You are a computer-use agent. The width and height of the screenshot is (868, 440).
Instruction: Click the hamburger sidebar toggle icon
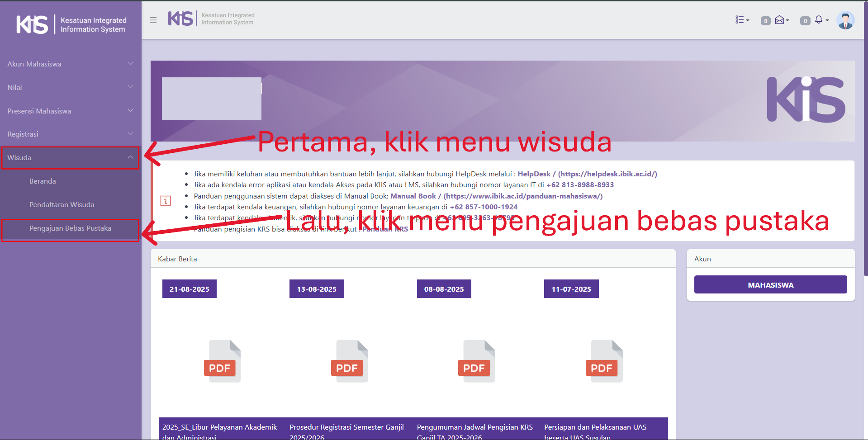[153, 20]
